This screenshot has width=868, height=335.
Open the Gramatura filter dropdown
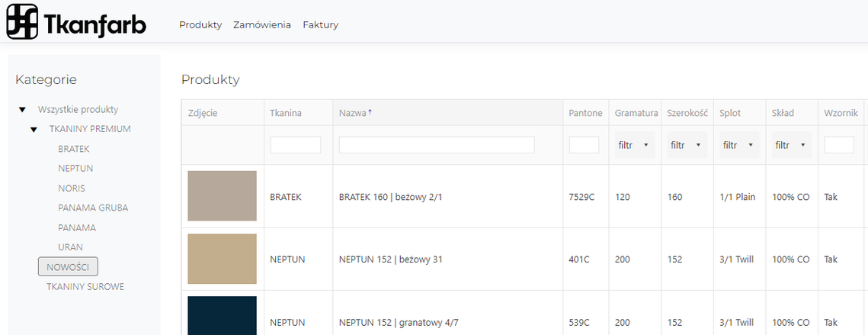click(634, 145)
